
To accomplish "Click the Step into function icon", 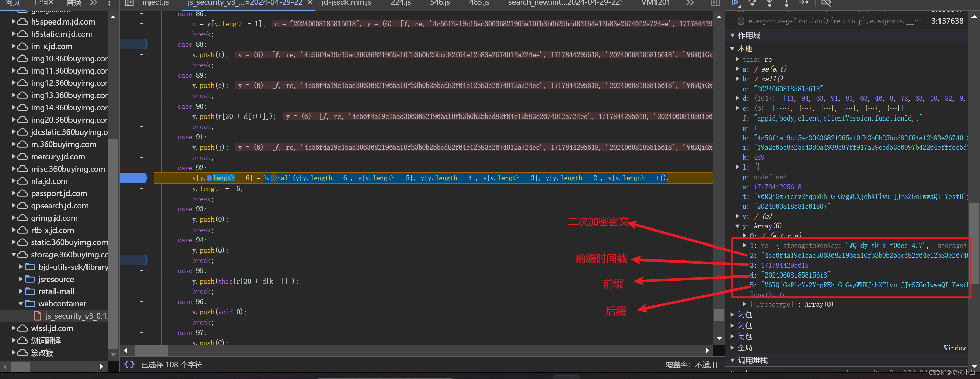I will 769,3.
